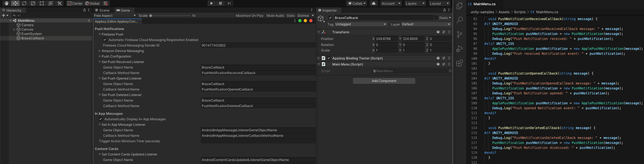Toggle Automatic Firebase Cloud Messaging Registration checkbox
Viewport: 644px width, 164px height.
tap(105, 40)
